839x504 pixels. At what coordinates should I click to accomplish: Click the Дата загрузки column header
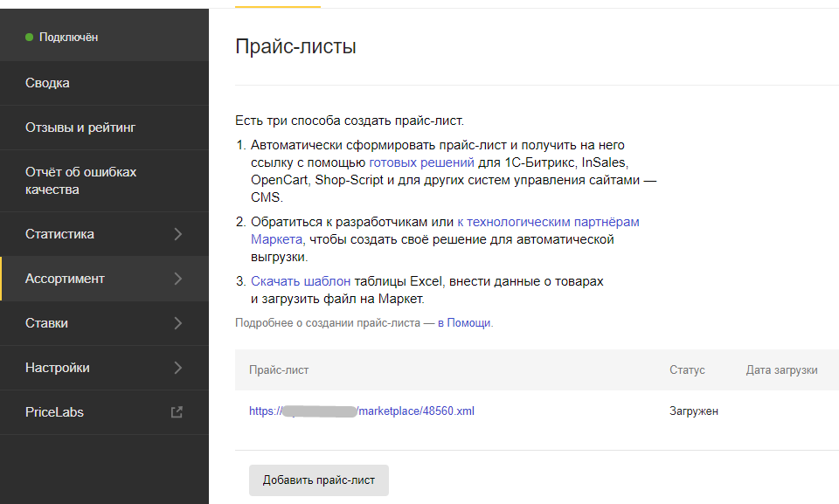pos(780,369)
